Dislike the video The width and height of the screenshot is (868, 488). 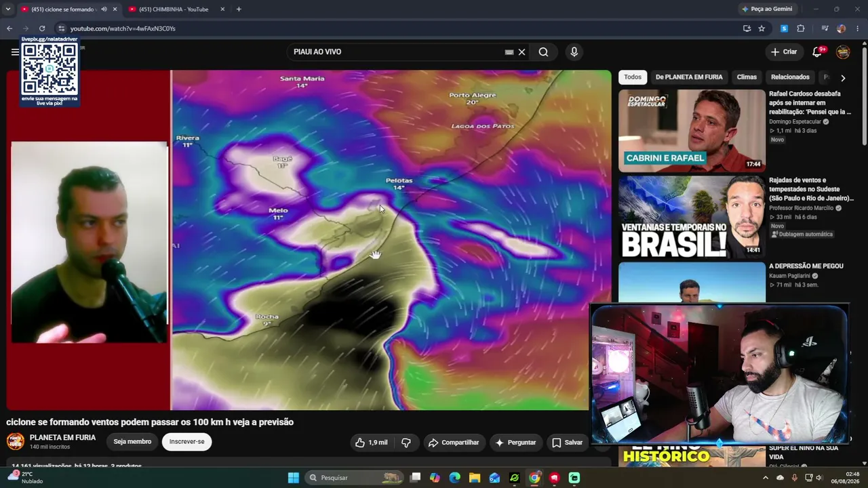click(x=406, y=443)
